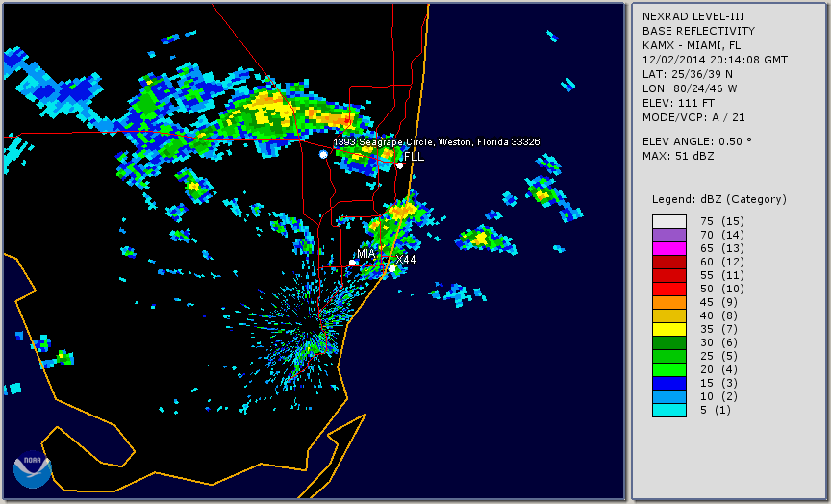Click the Weston address marker dot

323,154
